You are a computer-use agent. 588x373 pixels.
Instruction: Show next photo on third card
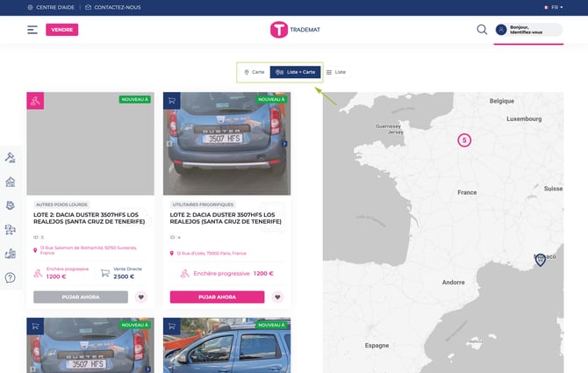click(148, 369)
